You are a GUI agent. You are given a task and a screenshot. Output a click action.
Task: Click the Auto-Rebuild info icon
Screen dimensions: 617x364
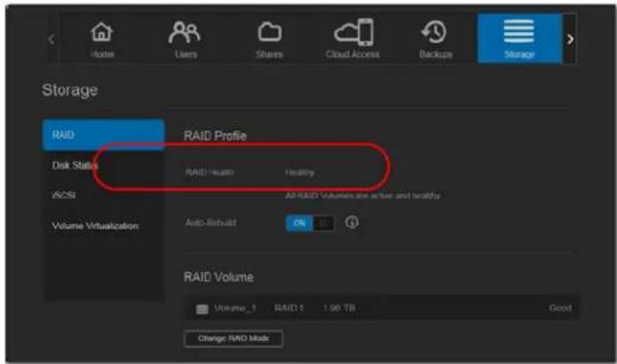[352, 222]
